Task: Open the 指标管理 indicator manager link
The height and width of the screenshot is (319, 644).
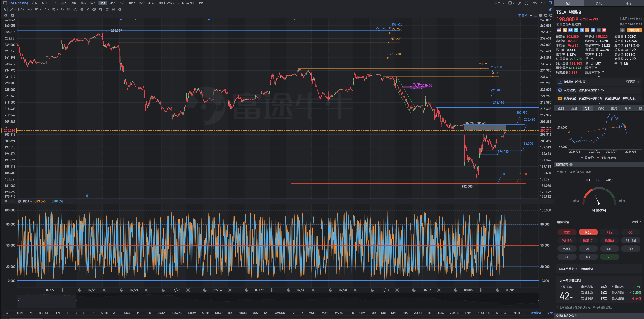Action: pos(536,313)
